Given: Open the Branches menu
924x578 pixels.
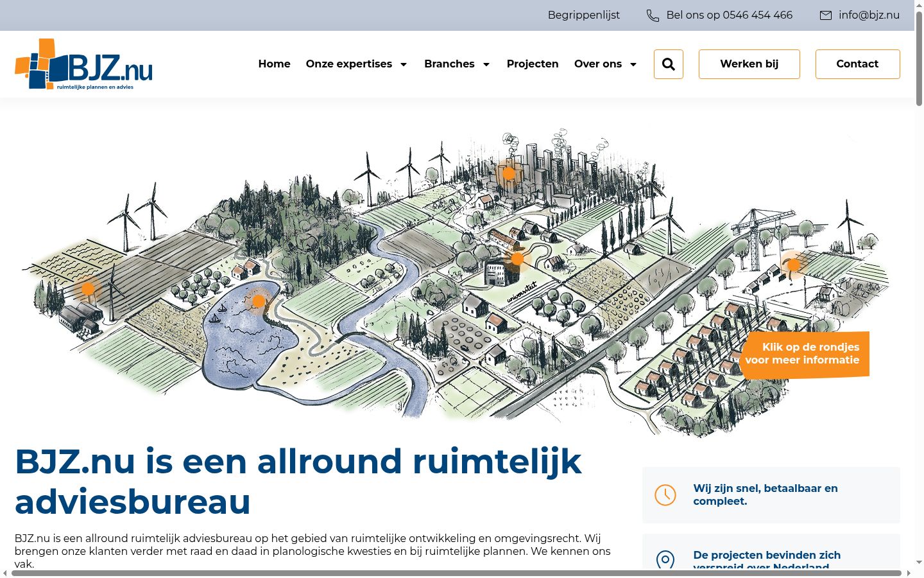Looking at the screenshot, I should [x=449, y=64].
